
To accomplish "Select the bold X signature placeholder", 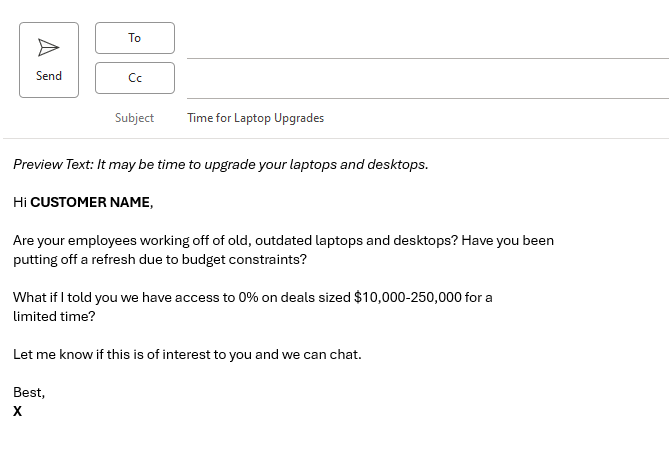I will pyautogui.click(x=18, y=411).
